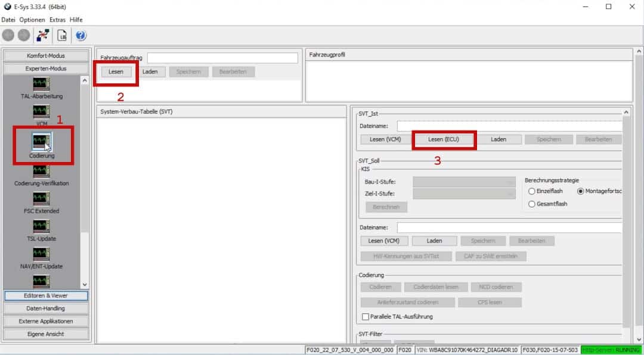Expand the Komfort-Modus section

pos(46,56)
